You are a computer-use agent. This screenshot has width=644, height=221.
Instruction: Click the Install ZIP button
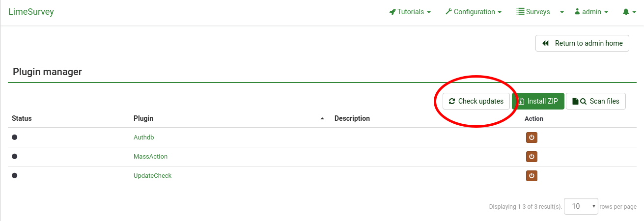(x=538, y=101)
